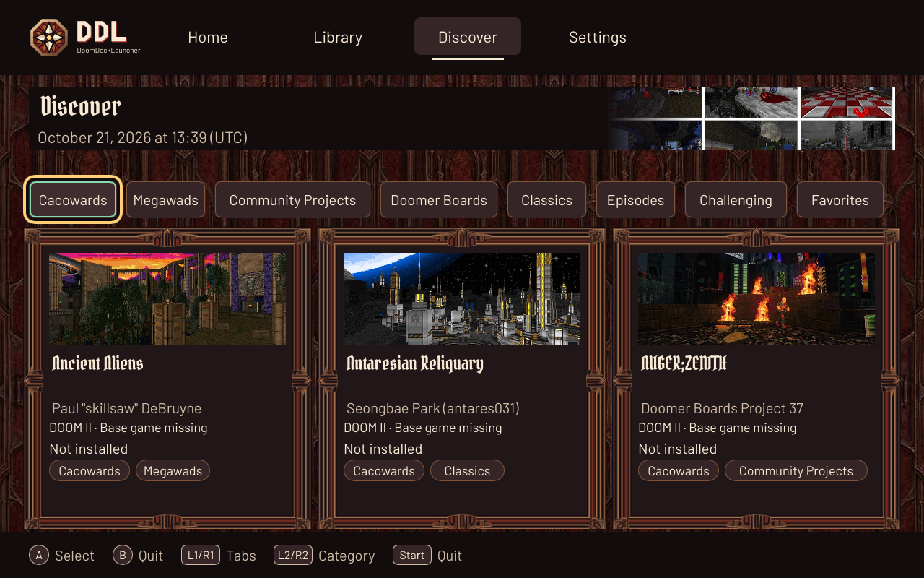Filter by the Challenging category

coord(736,200)
